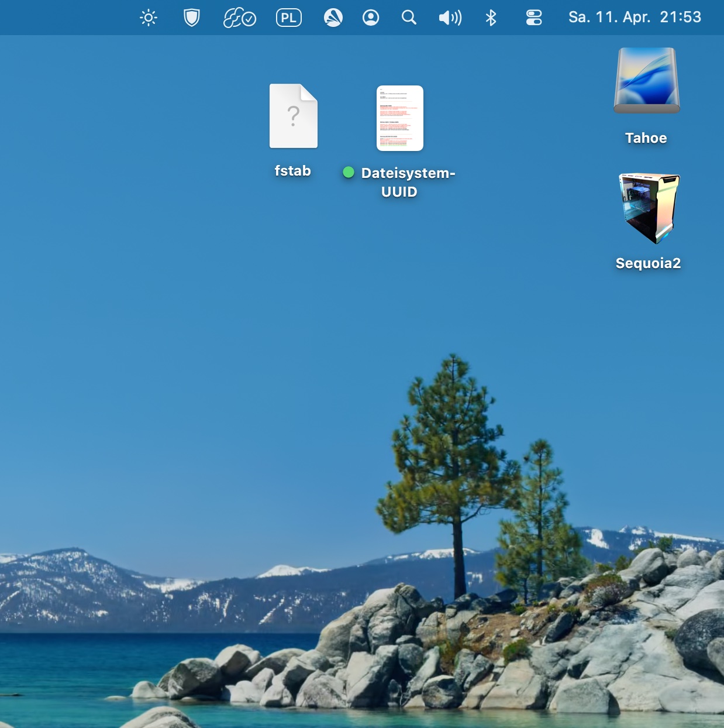Click the fstab file name label
This screenshot has height=728, width=724.
pyautogui.click(x=293, y=171)
